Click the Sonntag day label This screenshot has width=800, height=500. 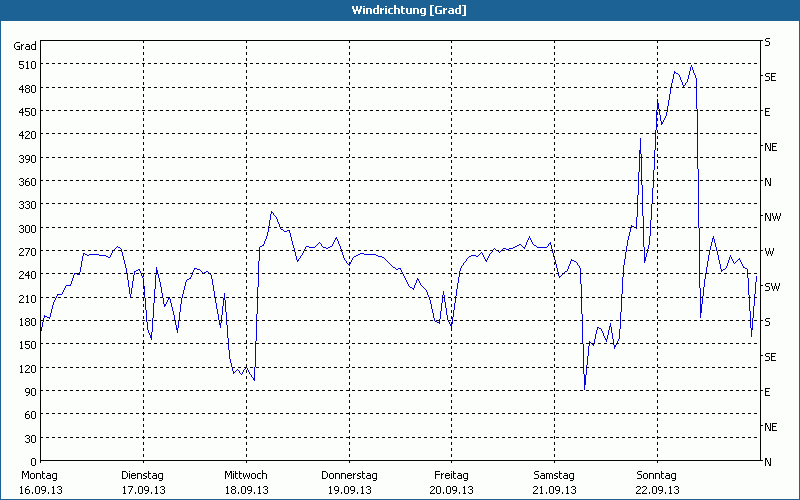pyautogui.click(x=657, y=476)
